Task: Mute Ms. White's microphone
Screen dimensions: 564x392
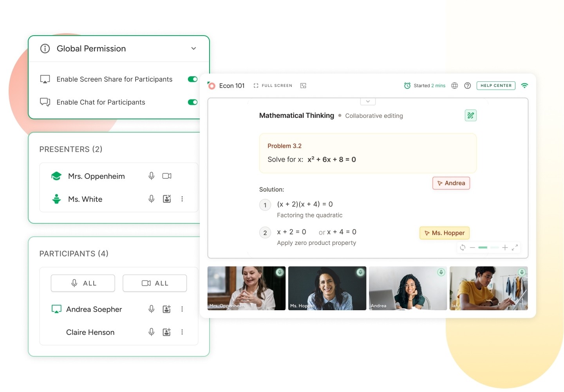Action: click(152, 199)
